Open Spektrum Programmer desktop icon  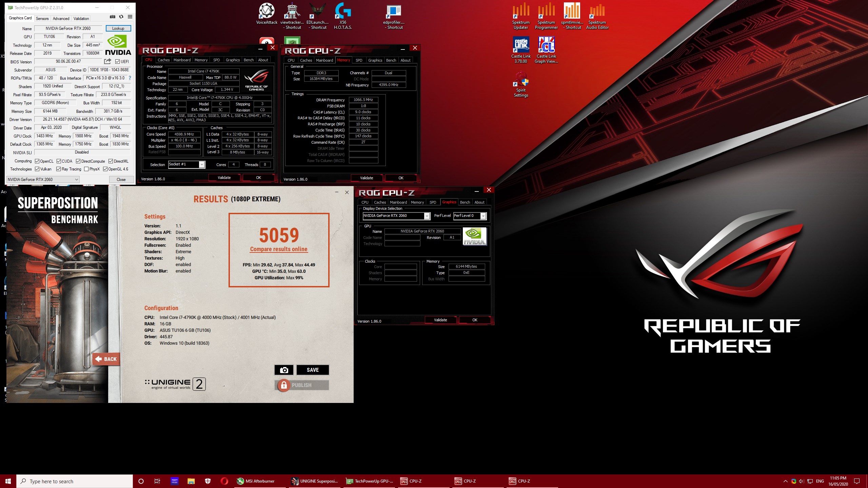tap(546, 16)
